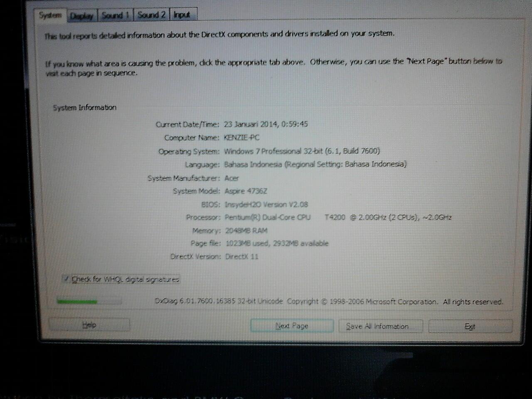Click the Bahasa Indonesia language value

point(315,164)
